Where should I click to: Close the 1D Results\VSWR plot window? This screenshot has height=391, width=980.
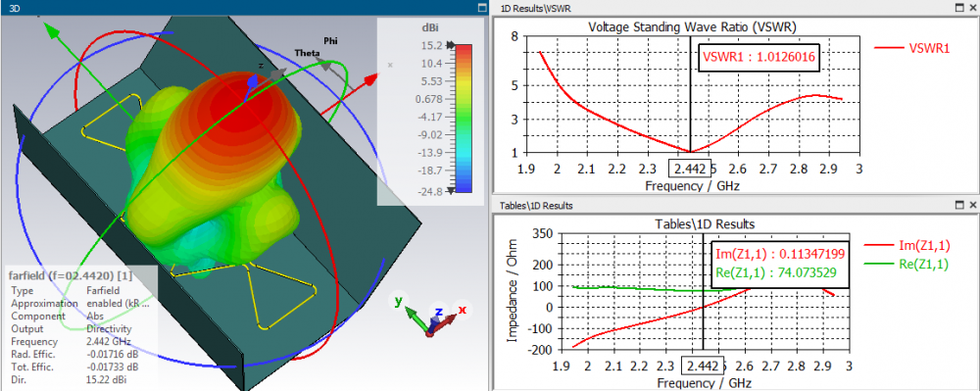(972, 8)
